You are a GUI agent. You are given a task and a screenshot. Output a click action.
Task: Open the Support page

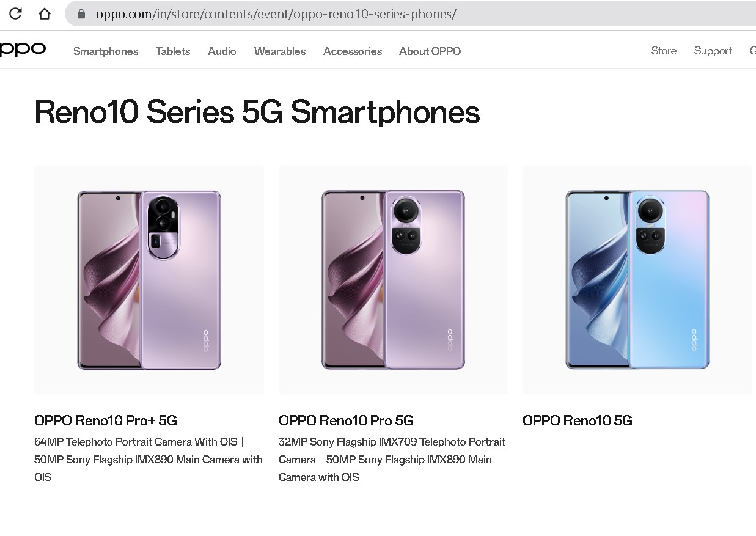(713, 51)
